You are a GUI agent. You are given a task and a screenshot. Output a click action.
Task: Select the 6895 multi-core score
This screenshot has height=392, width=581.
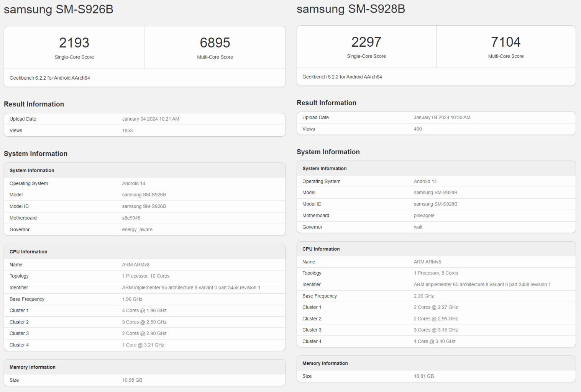pos(215,42)
